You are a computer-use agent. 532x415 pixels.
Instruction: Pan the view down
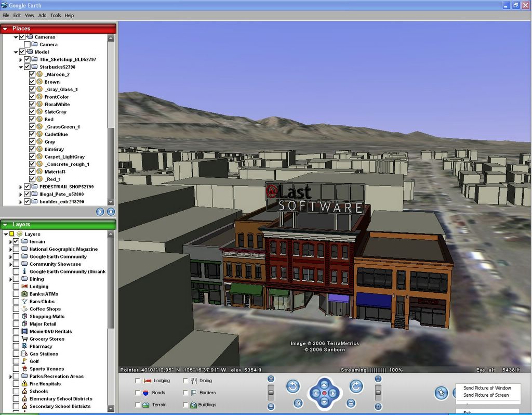click(324, 402)
